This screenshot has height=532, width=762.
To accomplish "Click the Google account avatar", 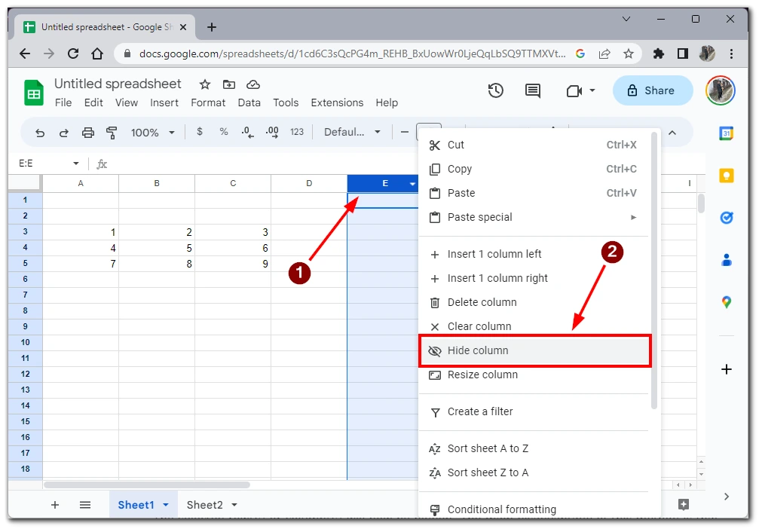I will tap(721, 90).
